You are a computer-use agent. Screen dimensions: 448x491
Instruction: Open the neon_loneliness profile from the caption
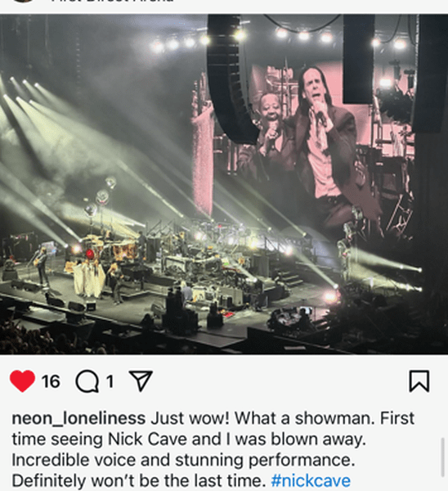coord(78,419)
